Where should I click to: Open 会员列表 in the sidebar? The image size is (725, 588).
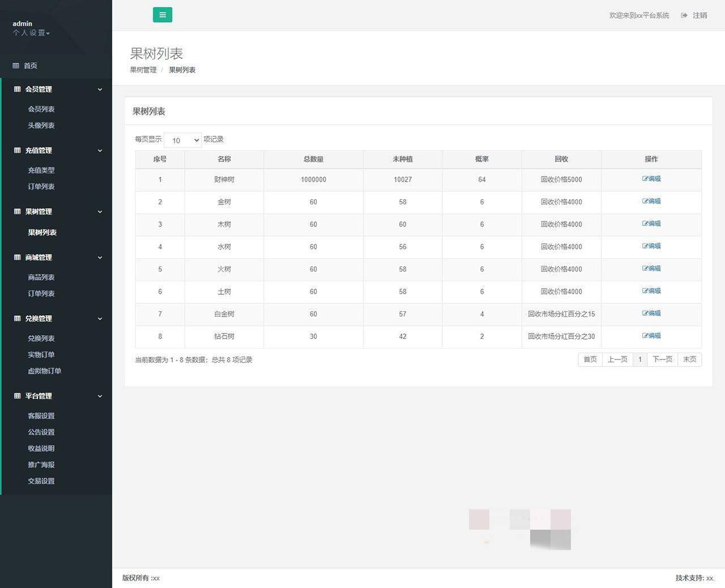(41, 109)
